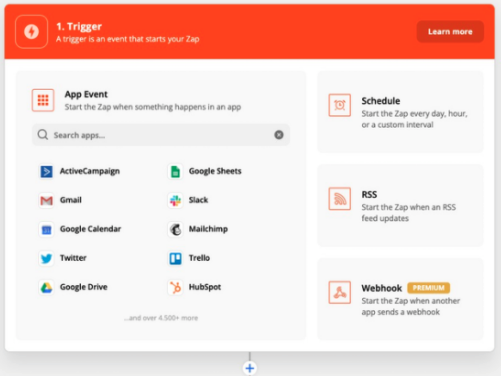Click the '1. Trigger' title
The height and width of the screenshot is (376, 501).
[x=79, y=26]
